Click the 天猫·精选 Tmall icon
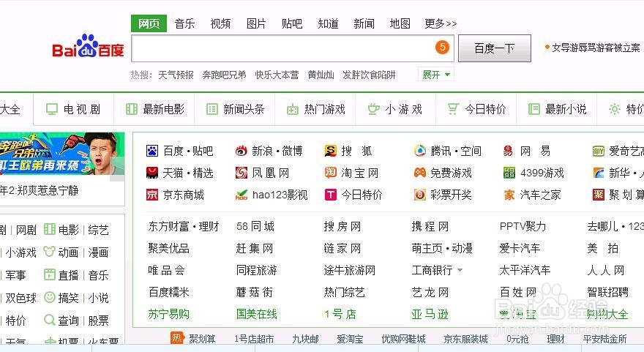The image size is (644, 352). (x=152, y=173)
